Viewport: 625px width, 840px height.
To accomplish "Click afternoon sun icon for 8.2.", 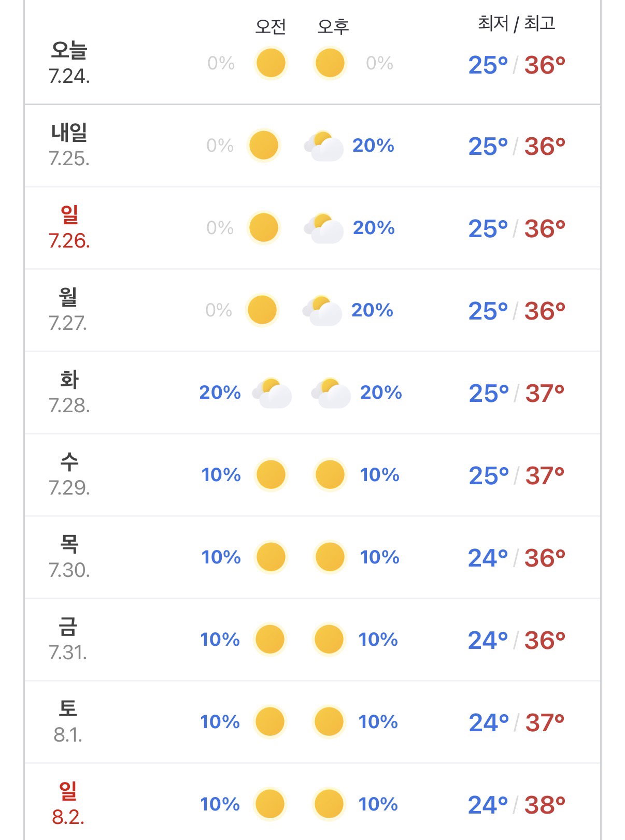I will (x=329, y=804).
